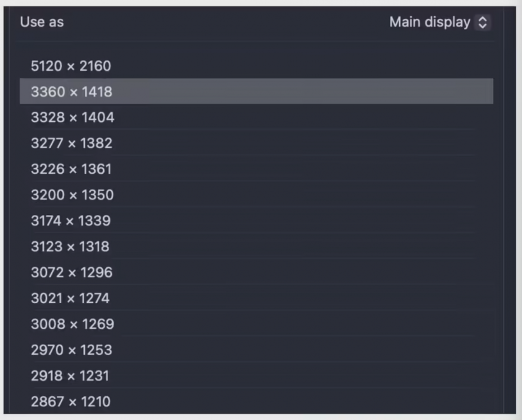Image resolution: width=522 pixels, height=420 pixels.
Task: Select the last visible resolution entry
Action: point(71,401)
